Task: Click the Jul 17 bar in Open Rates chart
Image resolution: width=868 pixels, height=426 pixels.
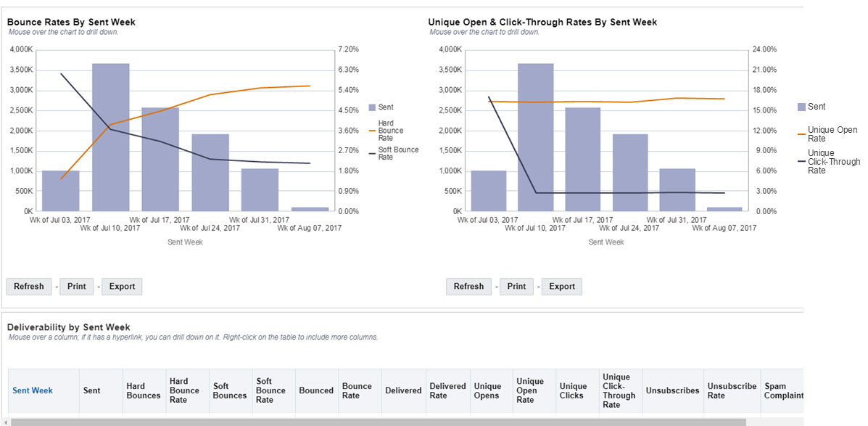Action: [582, 160]
